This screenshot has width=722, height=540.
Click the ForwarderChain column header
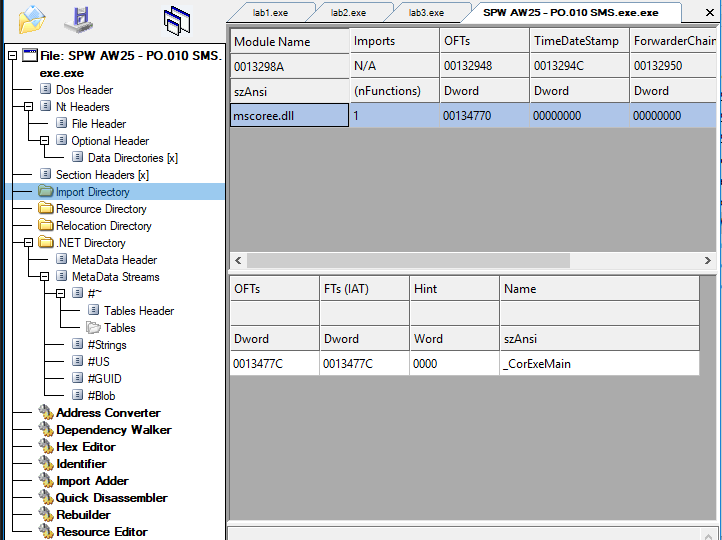tap(673, 41)
